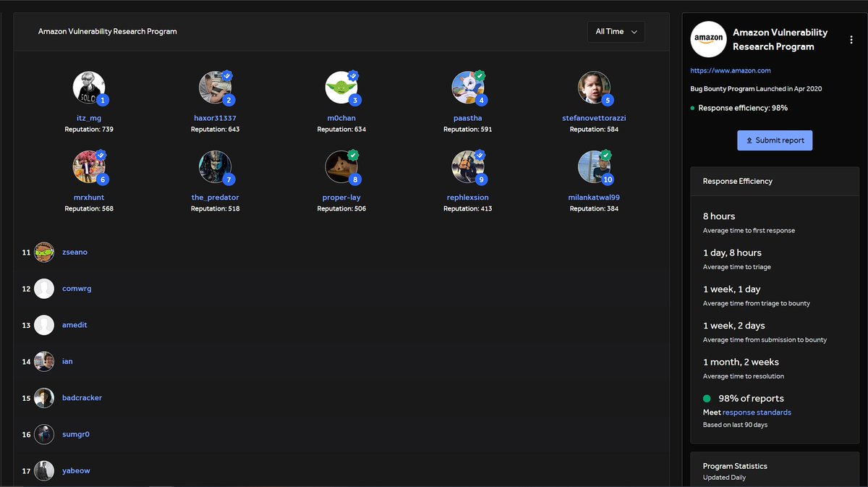
Task: Click Reputation: 384 text
Action: 594,209
